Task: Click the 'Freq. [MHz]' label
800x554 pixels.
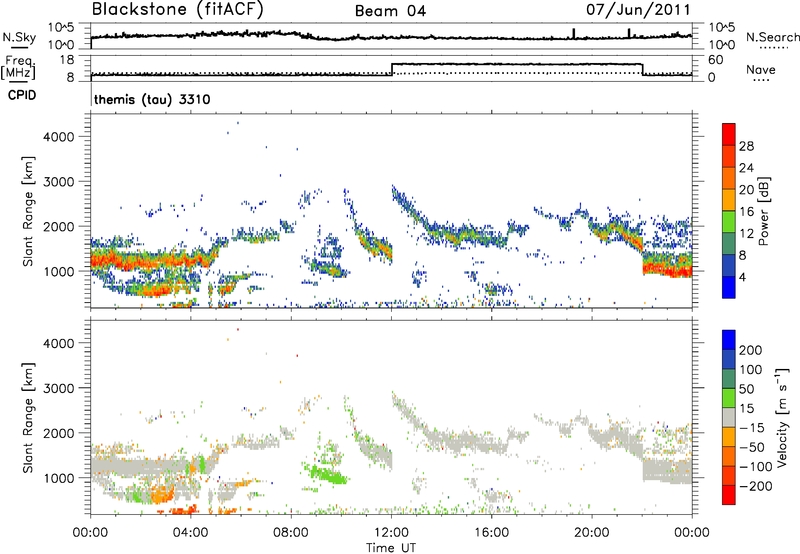Action: [x=18, y=67]
